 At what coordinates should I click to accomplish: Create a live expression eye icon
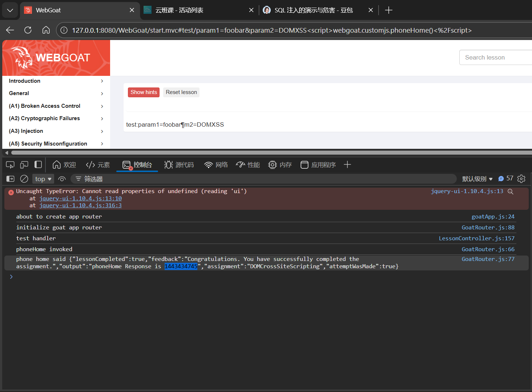62,179
